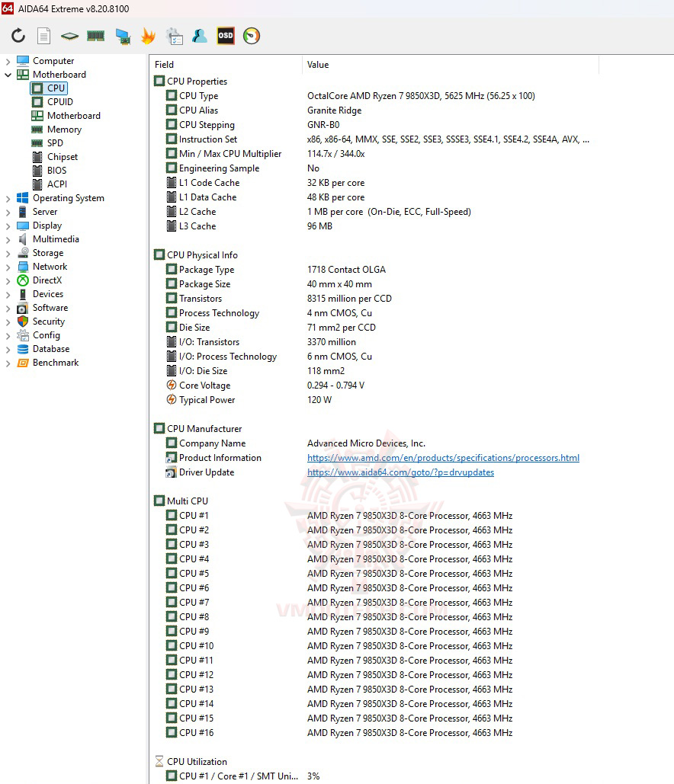Viewport: 674px width, 784px height.
Task: Expand the Multimedia node
Action: point(8,239)
